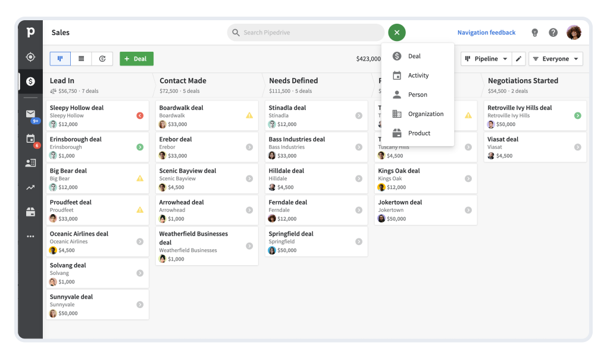The height and width of the screenshot is (364, 607).
Task: Open the Stínadla deal title
Action: coord(287,108)
